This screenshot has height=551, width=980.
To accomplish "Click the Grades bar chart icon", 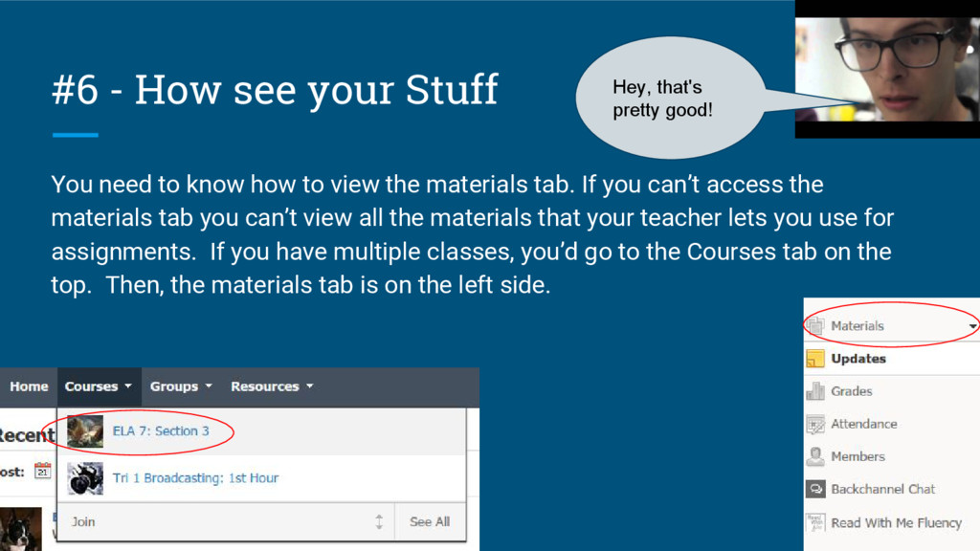I will click(815, 391).
